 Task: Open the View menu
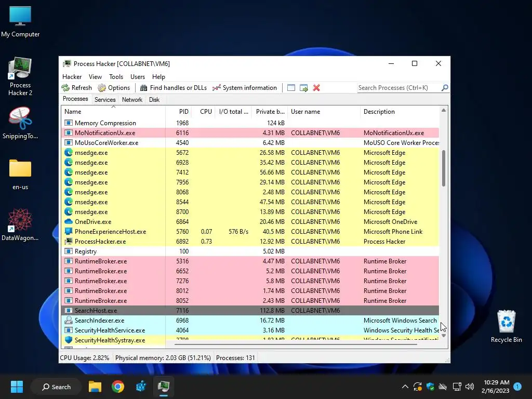click(x=96, y=77)
